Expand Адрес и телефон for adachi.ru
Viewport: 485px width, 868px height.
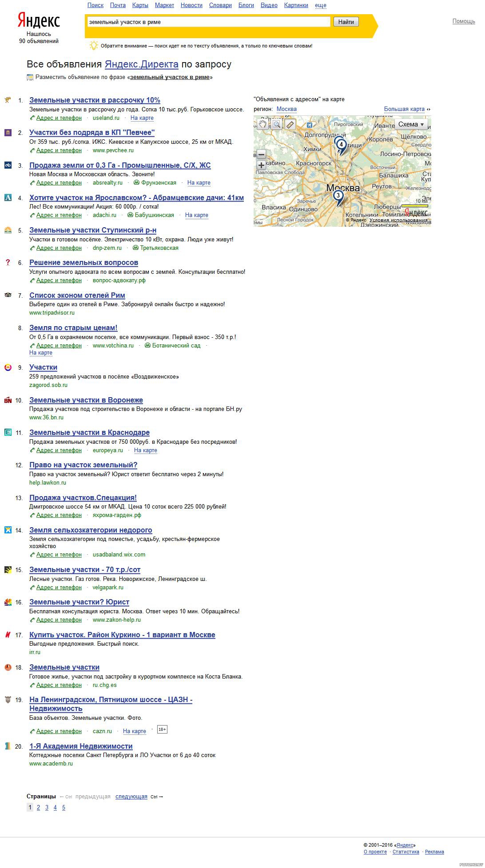point(59,215)
